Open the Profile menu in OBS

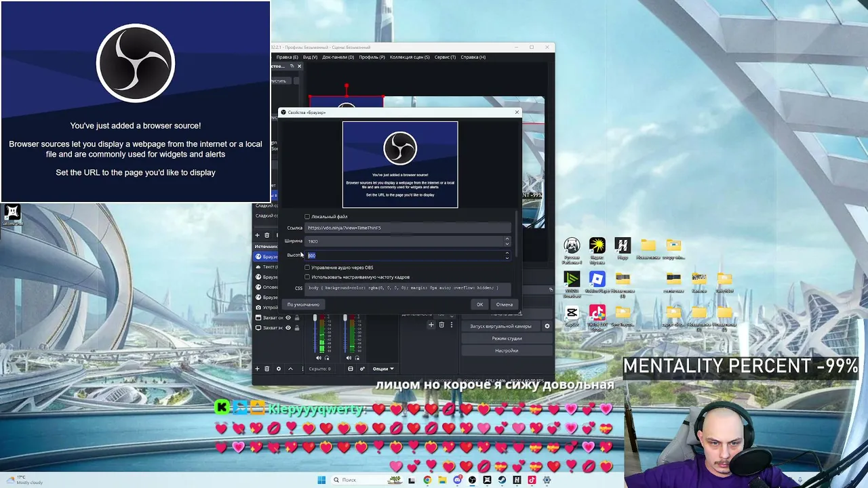pyautogui.click(x=372, y=57)
